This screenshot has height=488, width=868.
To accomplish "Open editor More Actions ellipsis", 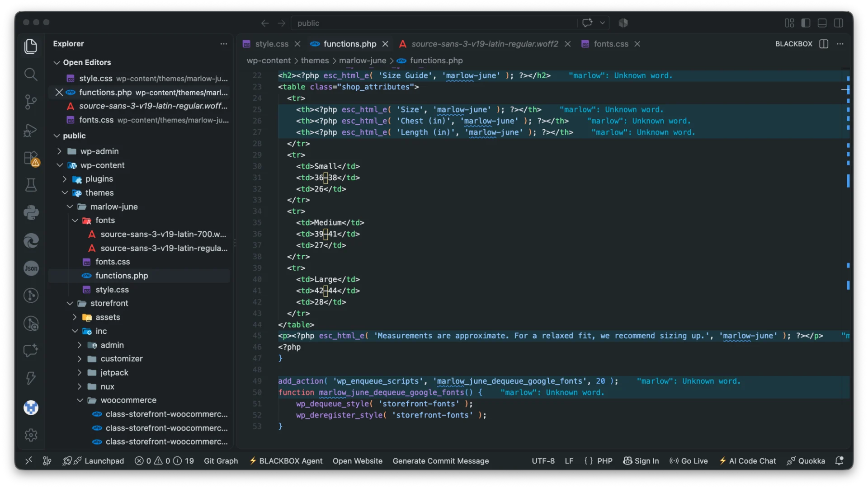I will (x=840, y=44).
